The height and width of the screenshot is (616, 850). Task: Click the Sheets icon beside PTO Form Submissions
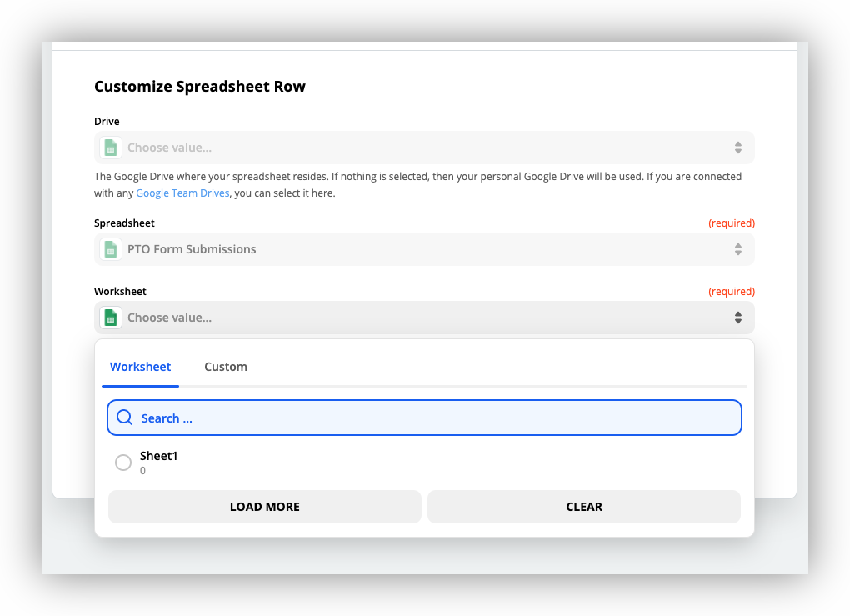[x=110, y=249]
